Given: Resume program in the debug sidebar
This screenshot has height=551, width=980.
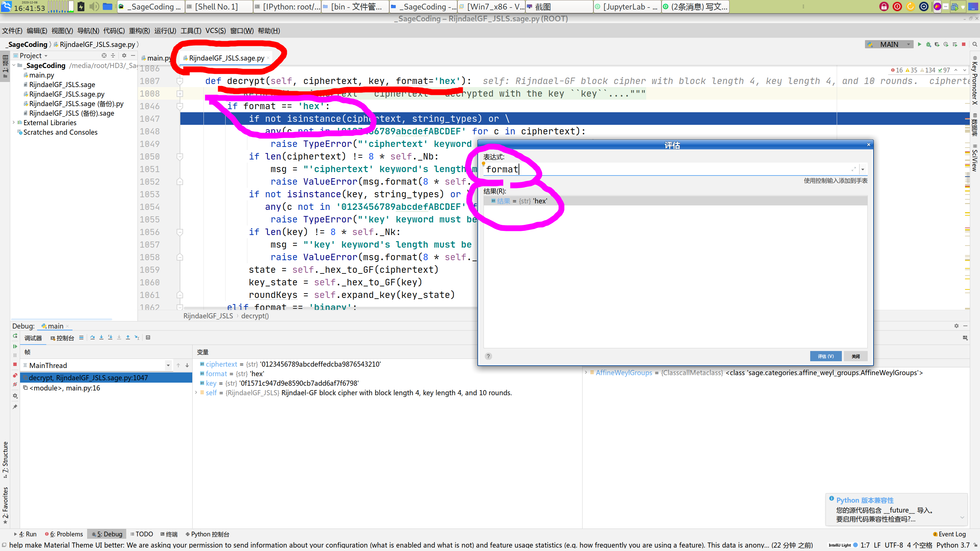Looking at the screenshot, I should 15,347.
